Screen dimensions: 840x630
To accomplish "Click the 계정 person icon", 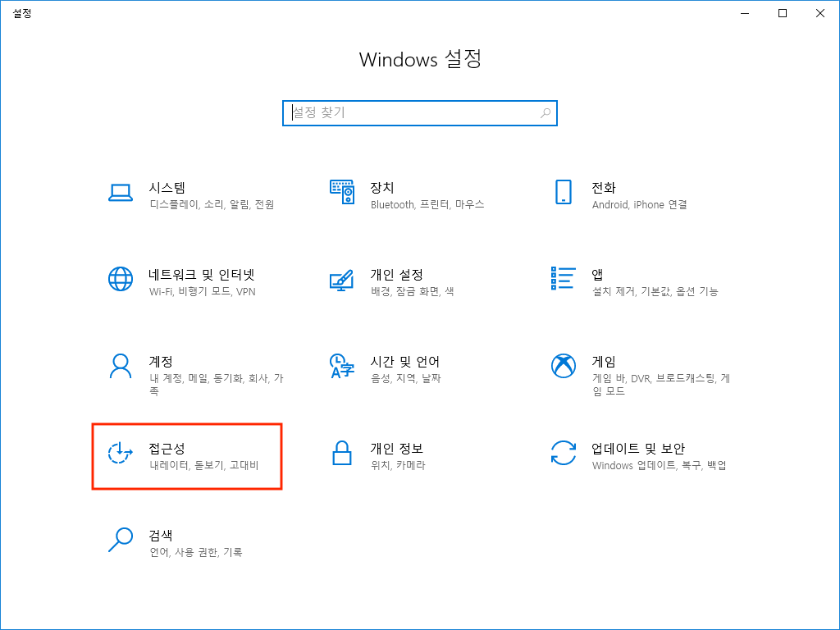I will pyautogui.click(x=121, y=366).
